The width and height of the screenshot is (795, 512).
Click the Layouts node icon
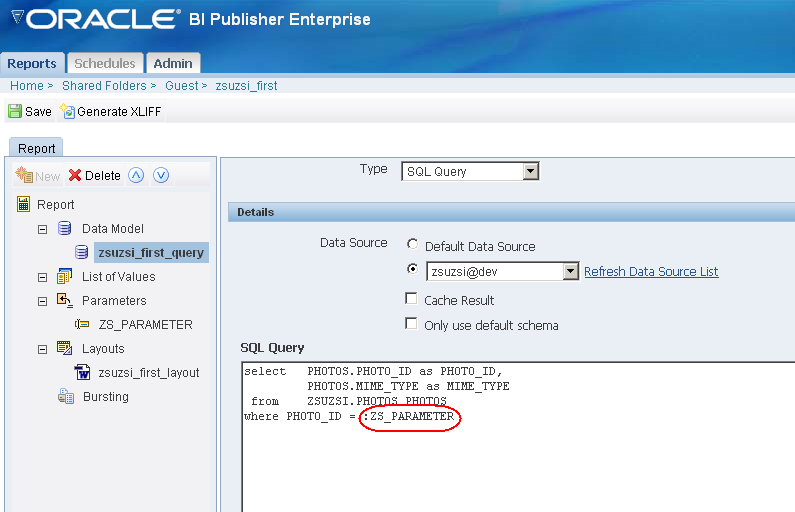(64, 348)
